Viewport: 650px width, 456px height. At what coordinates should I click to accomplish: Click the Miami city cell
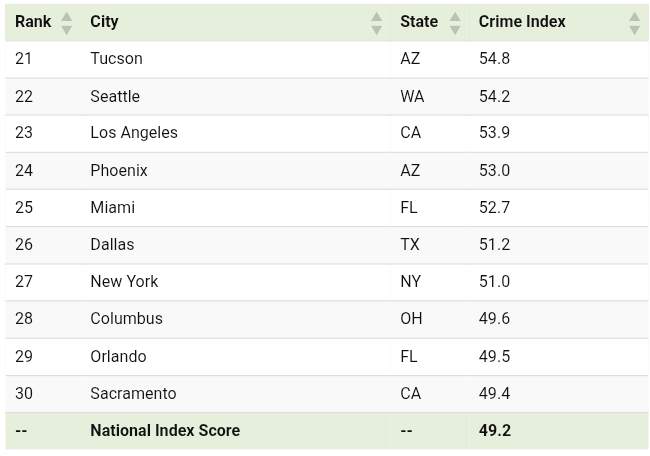click(x=112, y=207)
